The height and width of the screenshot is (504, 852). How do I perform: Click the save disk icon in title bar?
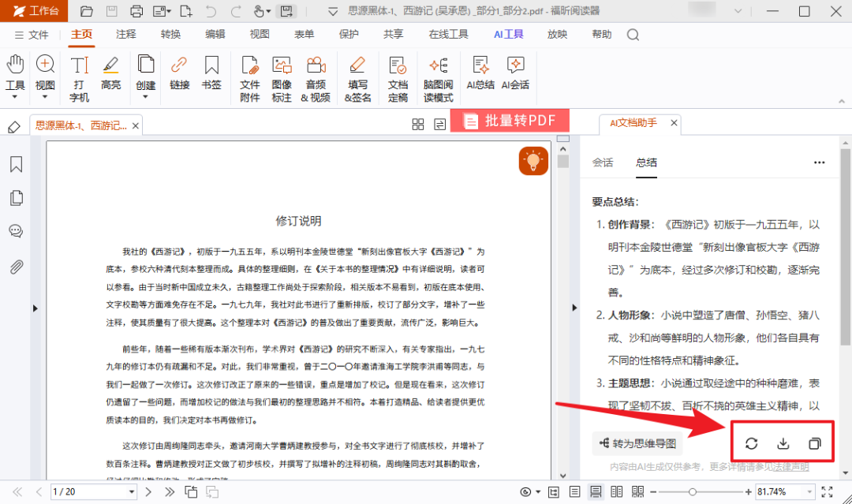point(111,11)
